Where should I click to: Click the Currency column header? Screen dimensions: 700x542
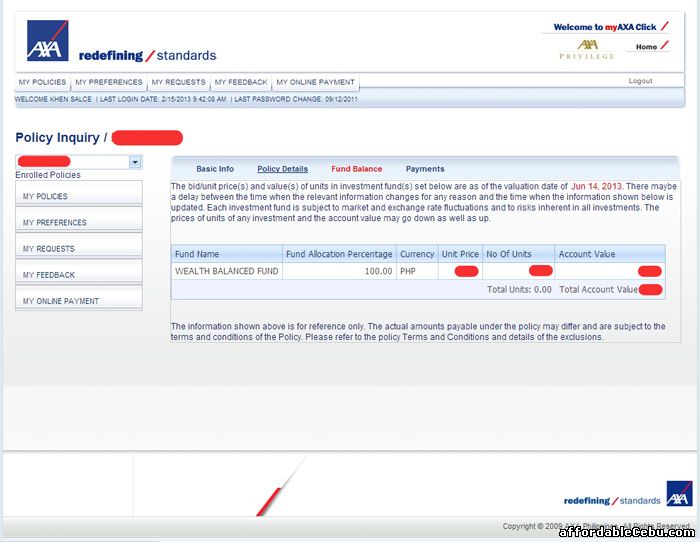417,254
